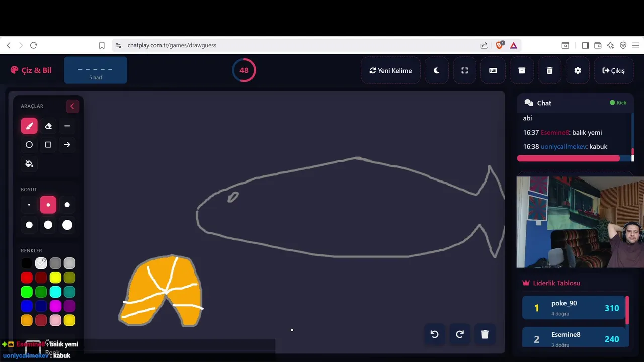Screen dimensions: 644x362
Task: Pick the navy color swatch
Action: click(x=41, y=306)
